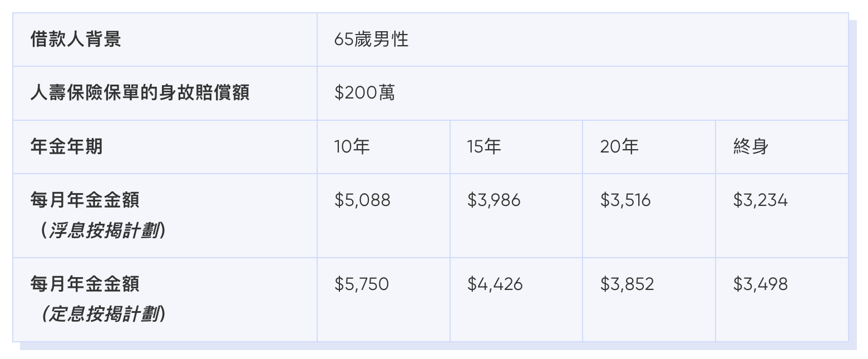Click the 人壽保險保單的身故賠償額 label

pyautogui.click(x=140, y=93)
